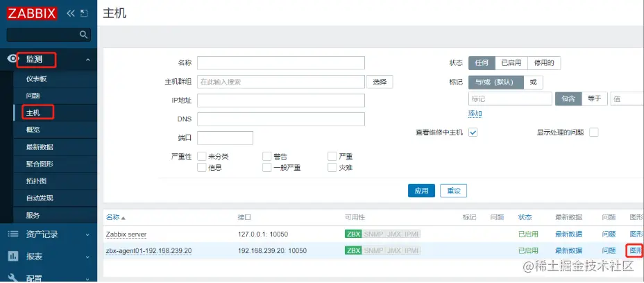
Task: Collapse the 监测 menu section
Action: click(x=88, y=60)
